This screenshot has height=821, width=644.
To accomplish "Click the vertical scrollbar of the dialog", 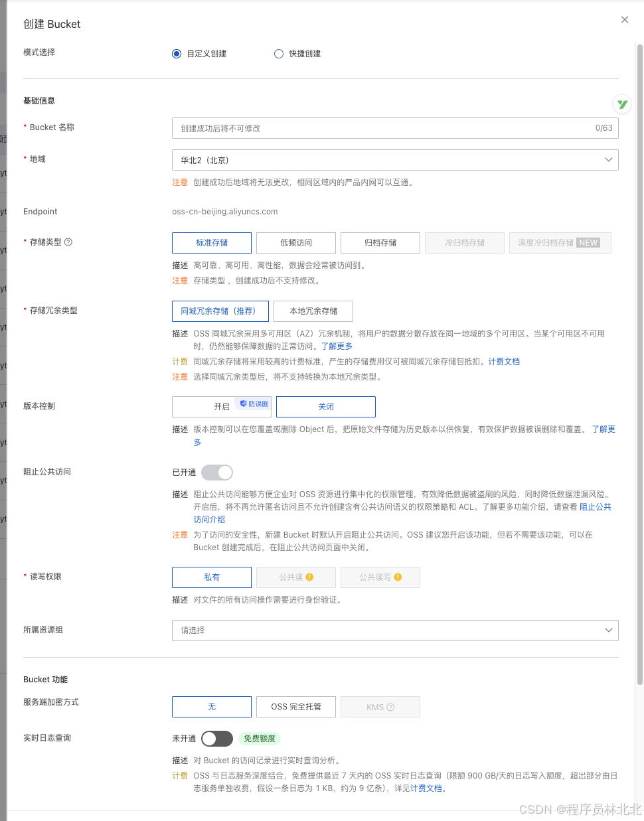I will point(640,364).
